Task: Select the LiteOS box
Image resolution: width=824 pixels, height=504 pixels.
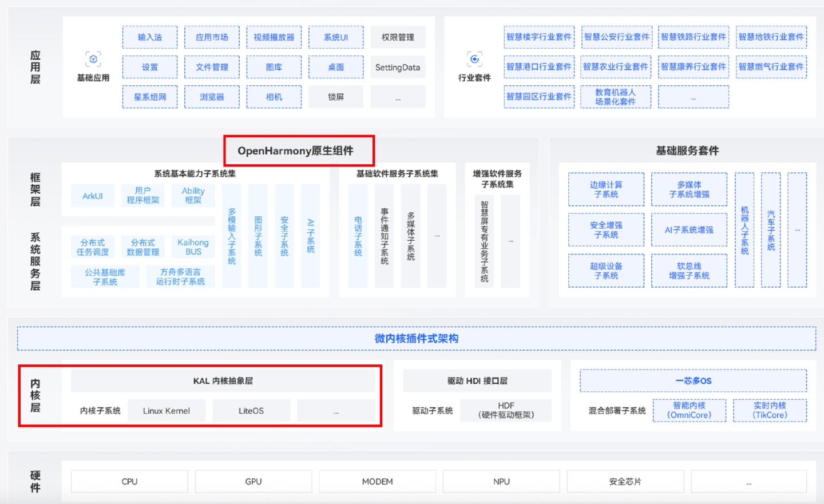Action: pos(251,411)
